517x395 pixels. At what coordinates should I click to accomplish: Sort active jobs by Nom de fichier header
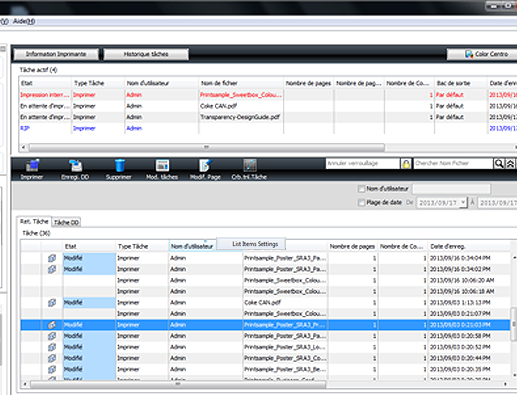pyautogui.click(x=241, y=83)
